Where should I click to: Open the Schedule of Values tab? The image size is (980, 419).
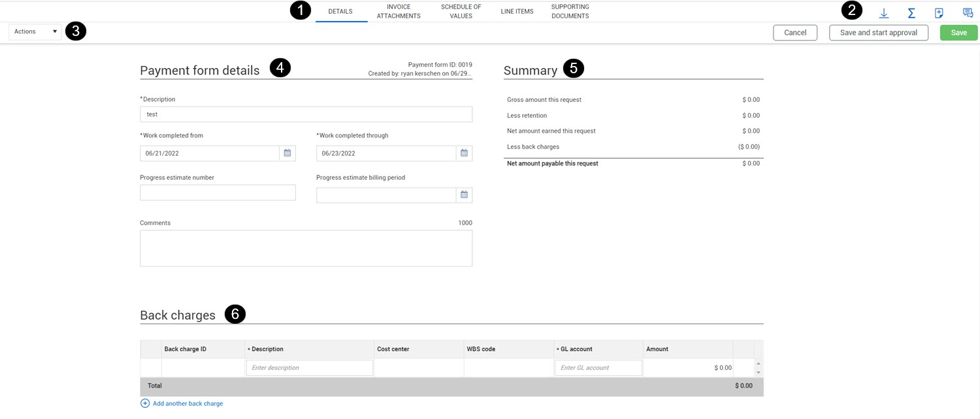tap(461, 11)
